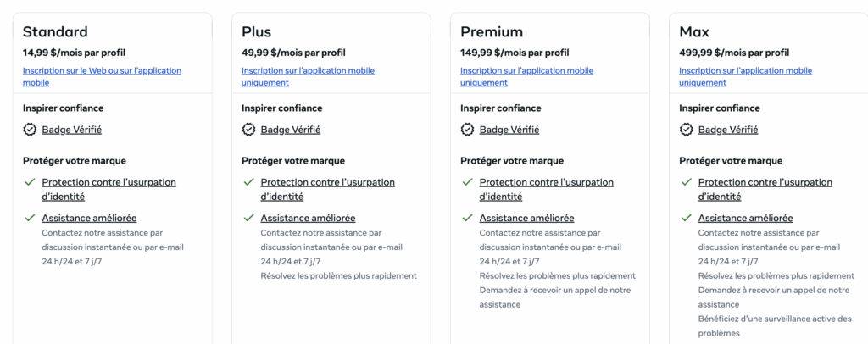Open Badge Vérifié link in Standard plan
The width and height of the screenshot is (868, 344).
click(x=72, y=130)
